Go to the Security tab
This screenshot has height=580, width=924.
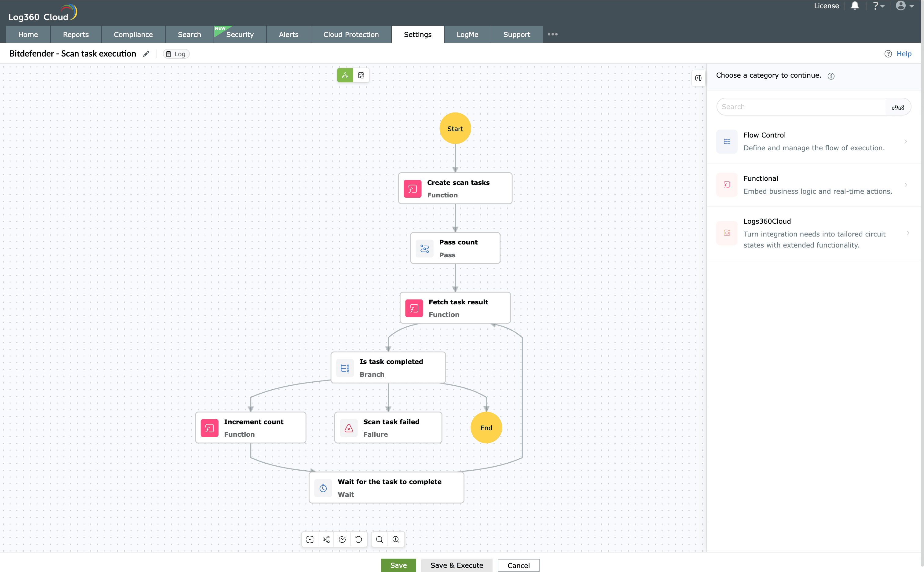[x=240, y=34]
